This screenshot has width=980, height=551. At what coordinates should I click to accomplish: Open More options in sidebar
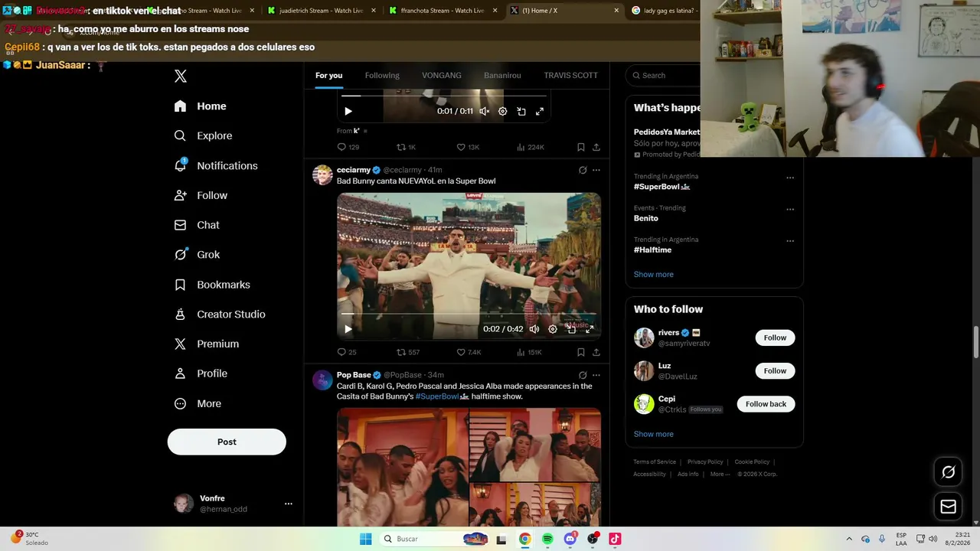coord(198,403)
